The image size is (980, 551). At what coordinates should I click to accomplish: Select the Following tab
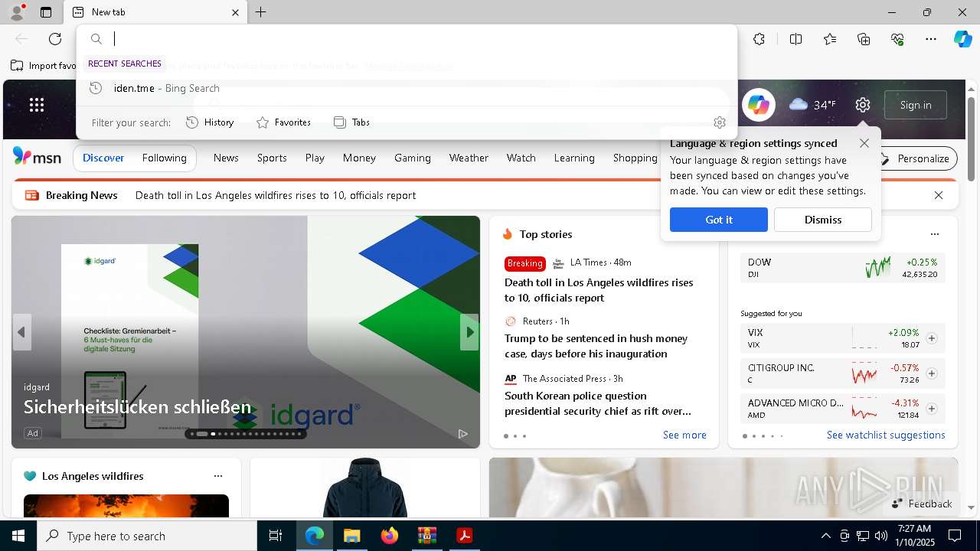(x=165, y=158)
